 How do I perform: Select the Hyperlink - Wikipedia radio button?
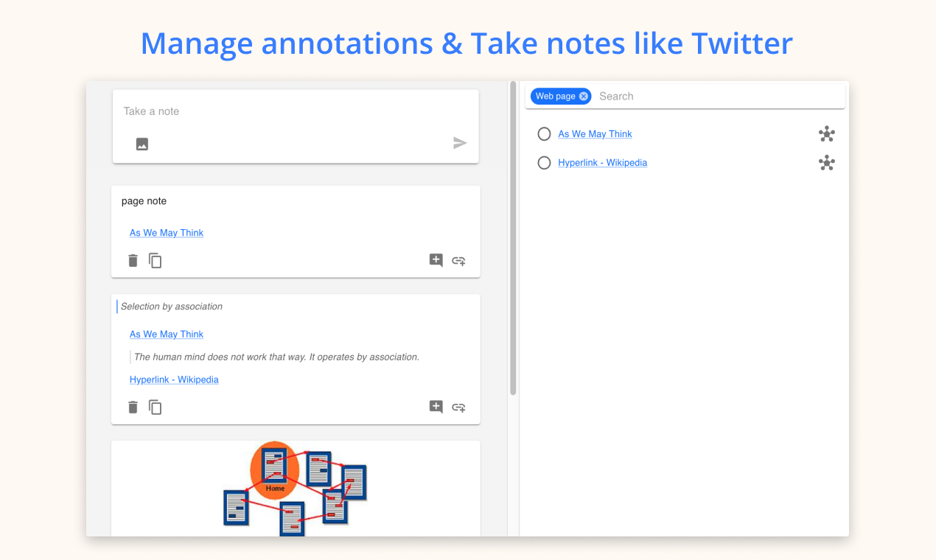(544, 163)
